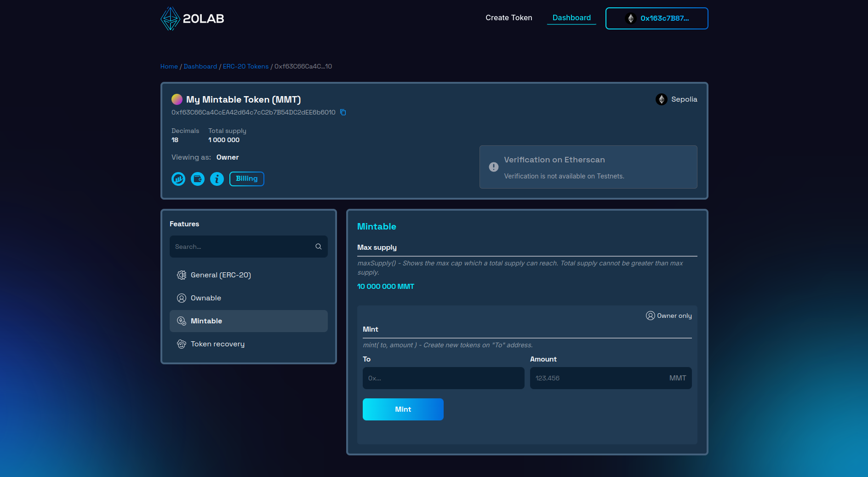Click the My Mintable Token gradient avatar
This screenshot has width=868, height=477.
point(177,99)
